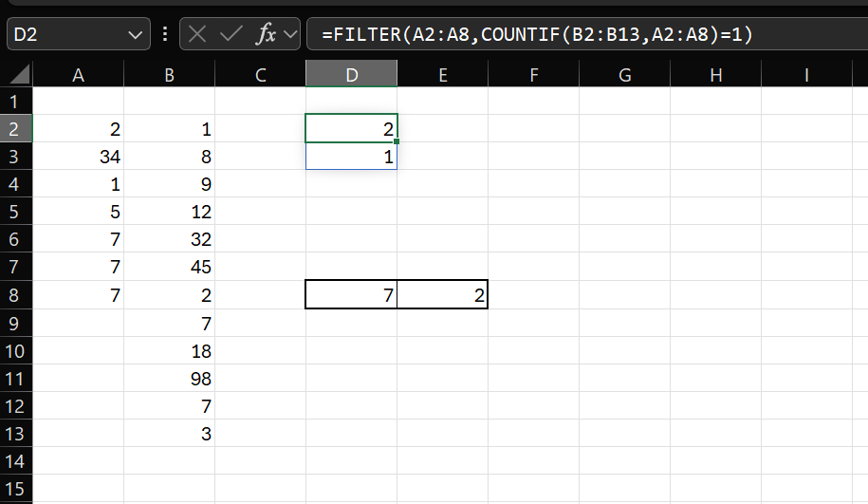Click cell B8 containing 2

(170, 295)
